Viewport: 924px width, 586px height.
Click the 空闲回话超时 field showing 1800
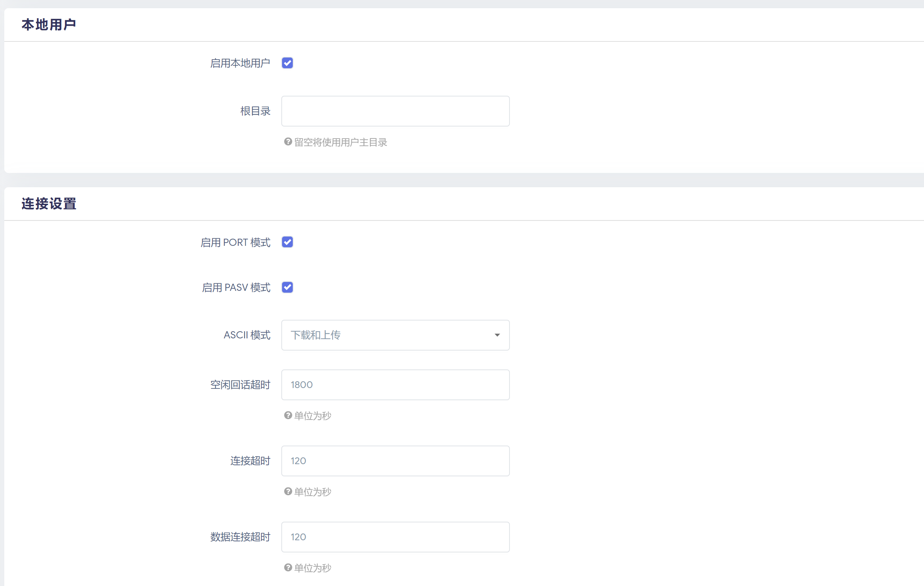point(395,384)
